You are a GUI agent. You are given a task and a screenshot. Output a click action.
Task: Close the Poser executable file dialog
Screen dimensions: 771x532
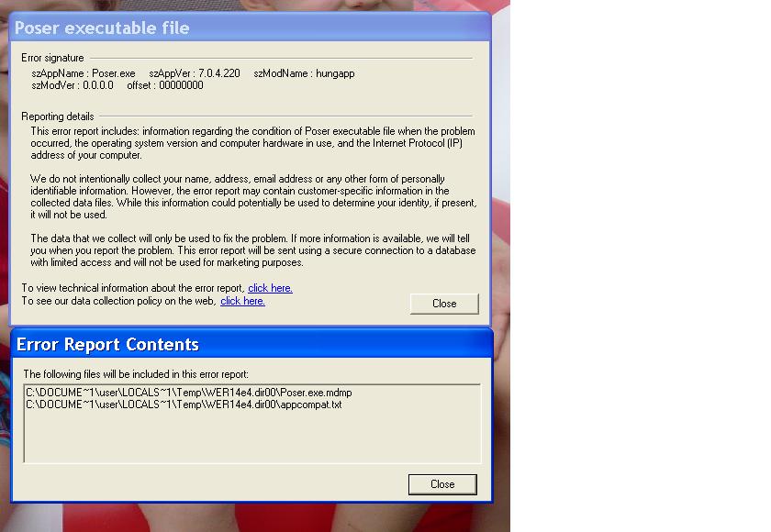[444, 304]
